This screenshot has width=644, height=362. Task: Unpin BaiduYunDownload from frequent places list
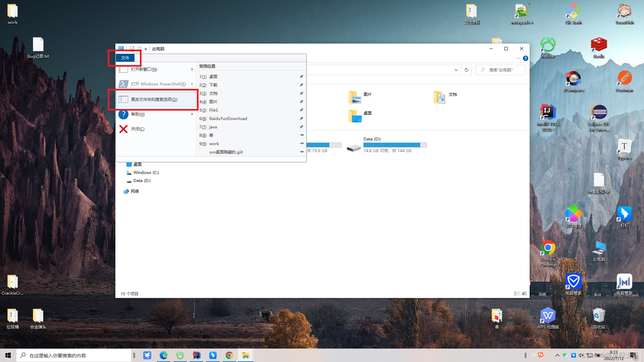point(301,119)
